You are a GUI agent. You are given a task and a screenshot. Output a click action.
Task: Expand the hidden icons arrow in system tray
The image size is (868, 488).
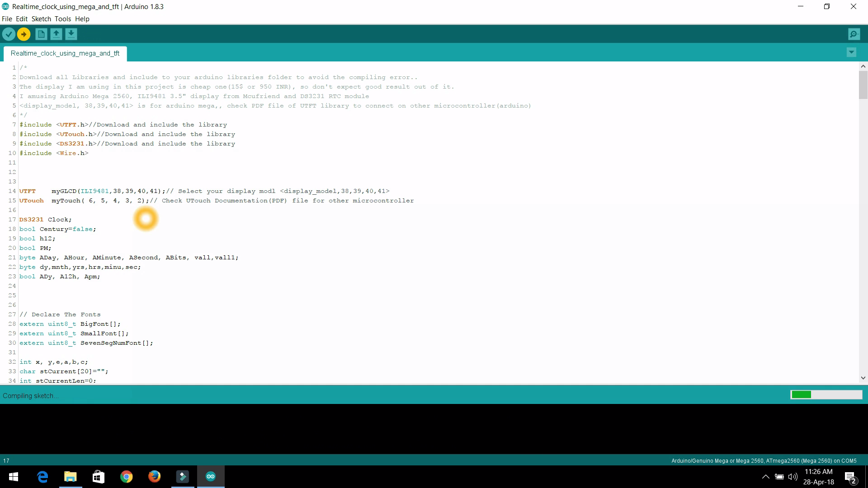(766, 476)
